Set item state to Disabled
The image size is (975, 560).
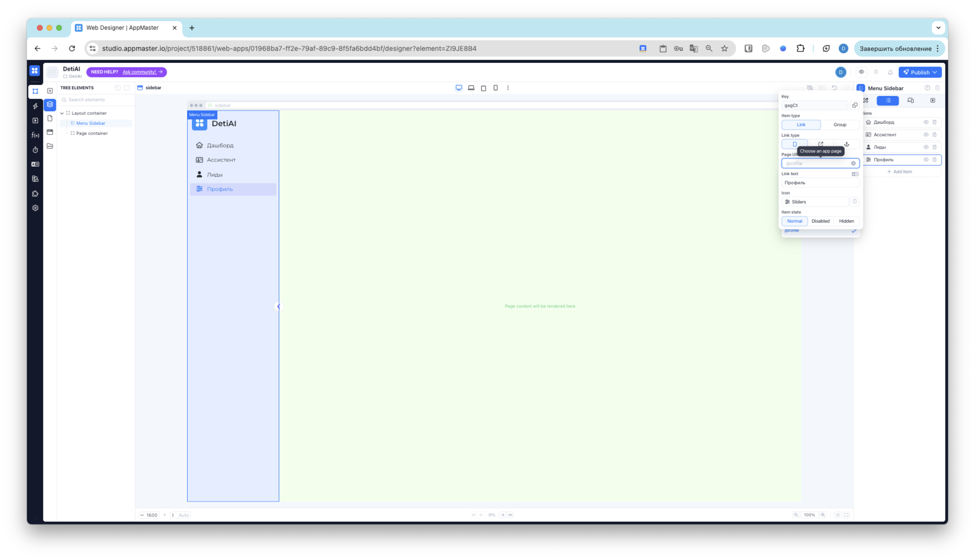point(820,221)
